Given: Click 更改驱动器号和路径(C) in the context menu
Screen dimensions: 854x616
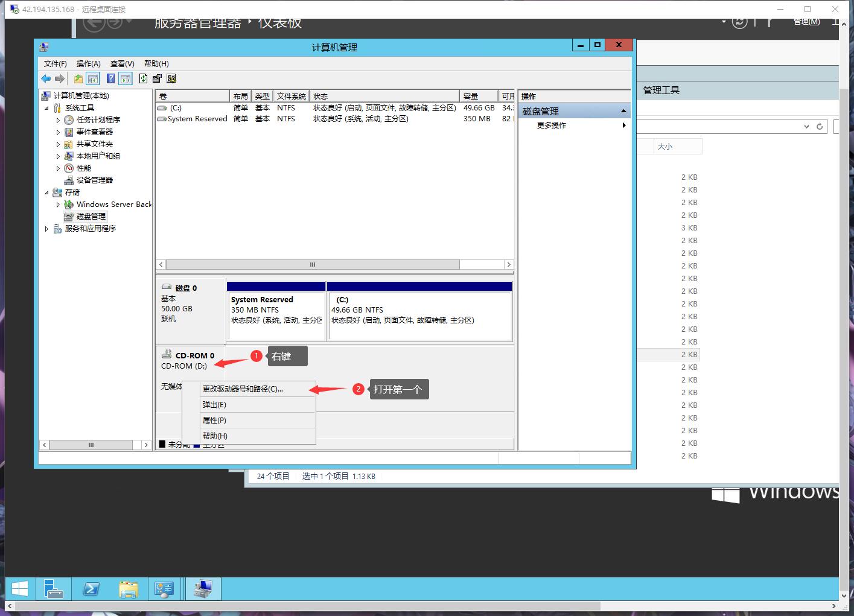Looking at the screenshot, I should pyautogui.click(x=241, y=389).
